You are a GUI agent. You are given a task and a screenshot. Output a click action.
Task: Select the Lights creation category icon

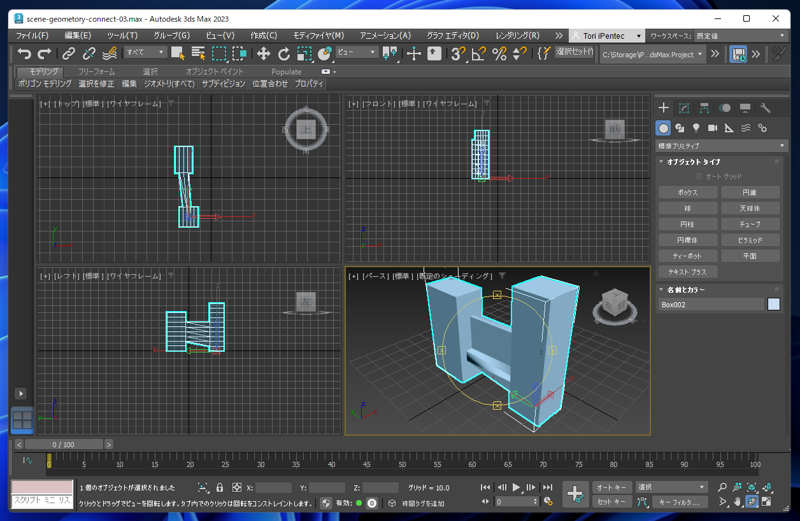coord(696,128)
